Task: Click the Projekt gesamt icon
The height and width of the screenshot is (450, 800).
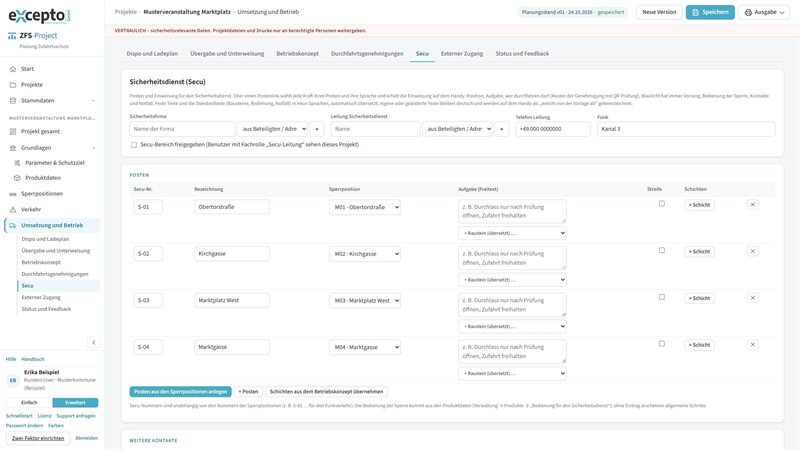Action: pos(13,132)
